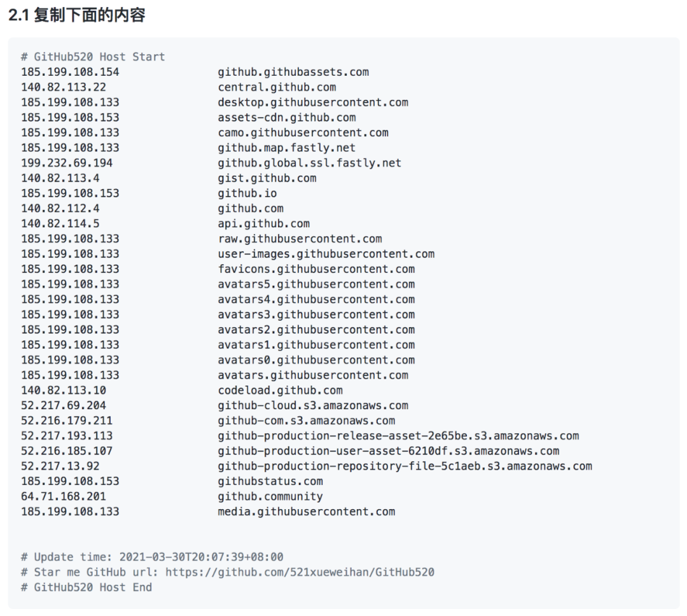This screenshot has width=687, height=616.
Task: Click the codeload.github.com hostname
Action: point(280,390)
